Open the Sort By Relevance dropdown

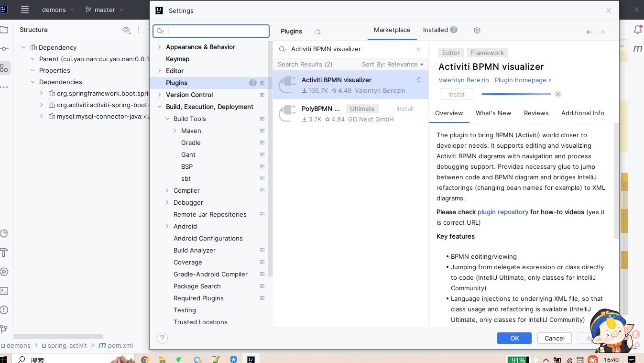pyautogui.click(x=393, y=64)
